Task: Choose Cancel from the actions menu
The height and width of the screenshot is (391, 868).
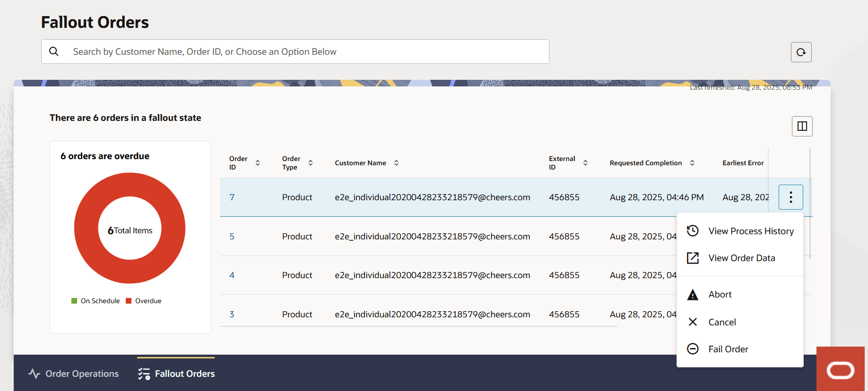Action: [x=722, y=322]
